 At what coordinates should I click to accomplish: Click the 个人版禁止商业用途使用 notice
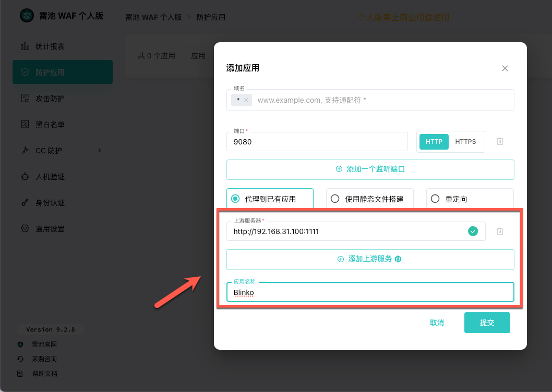click(403, 17)
